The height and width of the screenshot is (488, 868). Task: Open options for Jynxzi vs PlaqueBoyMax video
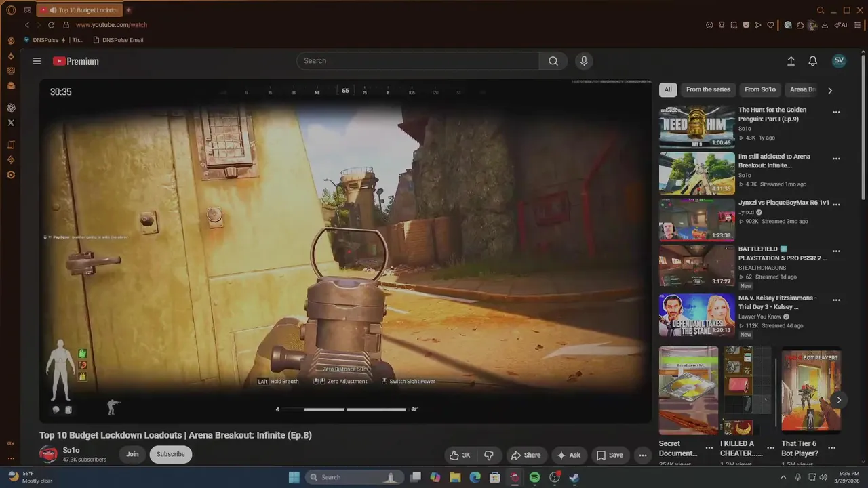coord(836,203)
